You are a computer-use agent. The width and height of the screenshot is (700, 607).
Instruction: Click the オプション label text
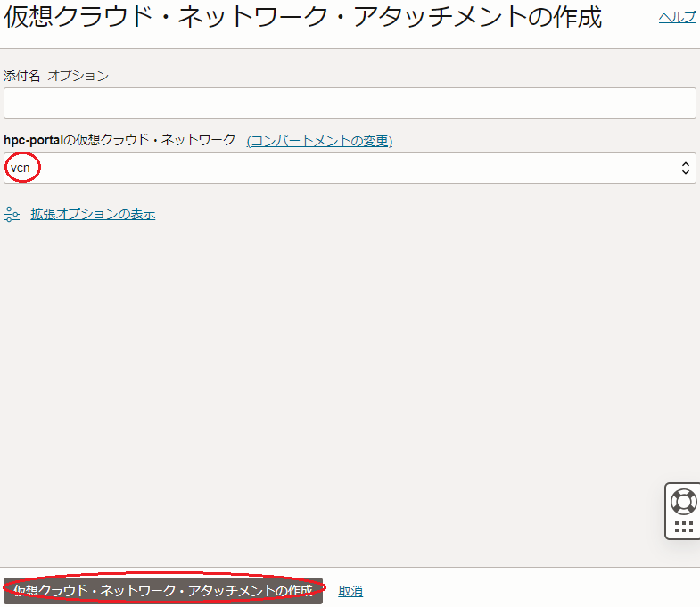point(78,76)
